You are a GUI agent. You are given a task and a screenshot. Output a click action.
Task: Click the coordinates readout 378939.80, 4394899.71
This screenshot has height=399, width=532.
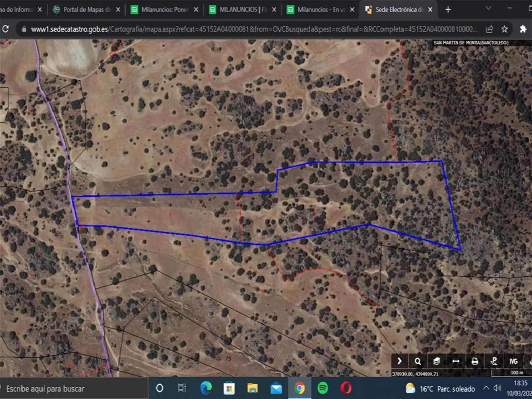tap(415, 374)
